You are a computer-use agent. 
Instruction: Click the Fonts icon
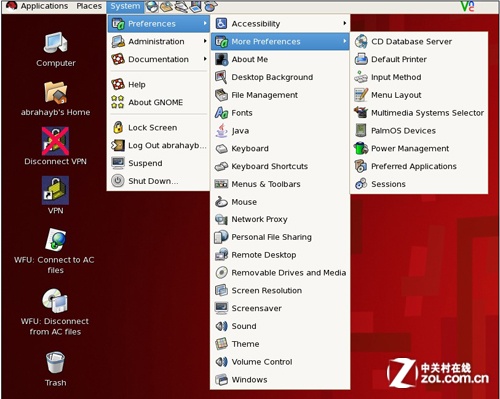tap(221, 113)
